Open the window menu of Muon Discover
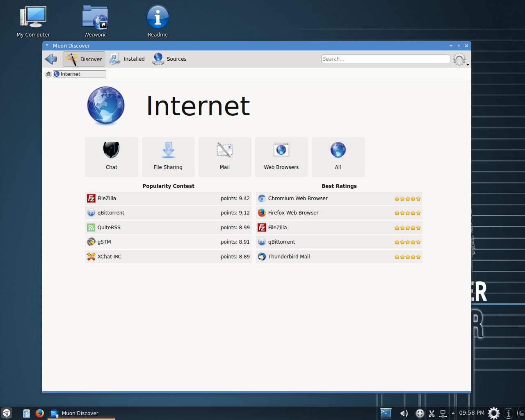 (x=47, y=46)
